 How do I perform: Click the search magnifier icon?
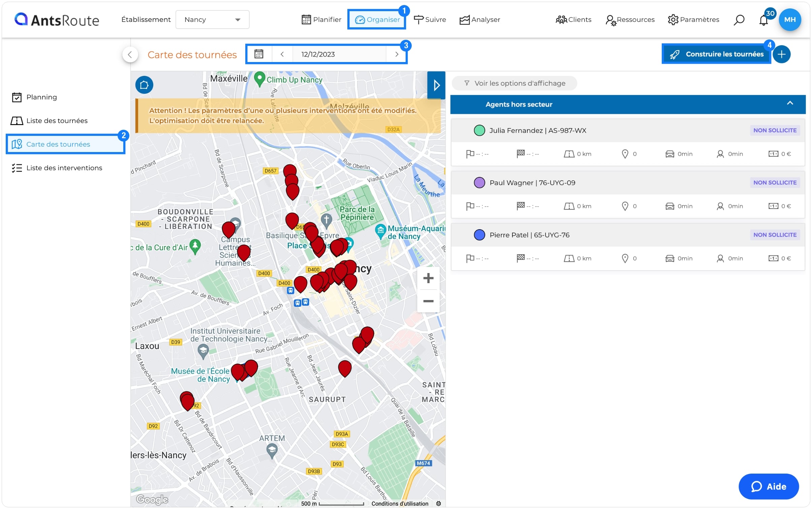click(739, 20)
